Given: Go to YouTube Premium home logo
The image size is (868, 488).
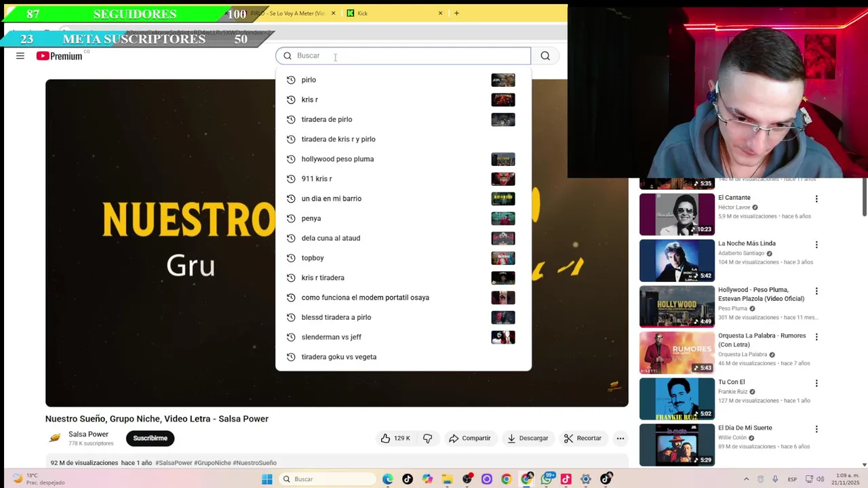Looking at the screenshot, I should [60, 56].
